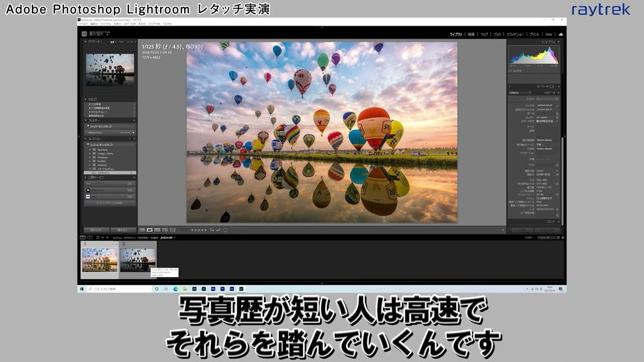Click filmstrip grid shortcut icon
The image size is (644, 362).
click(x=98, y=237)
